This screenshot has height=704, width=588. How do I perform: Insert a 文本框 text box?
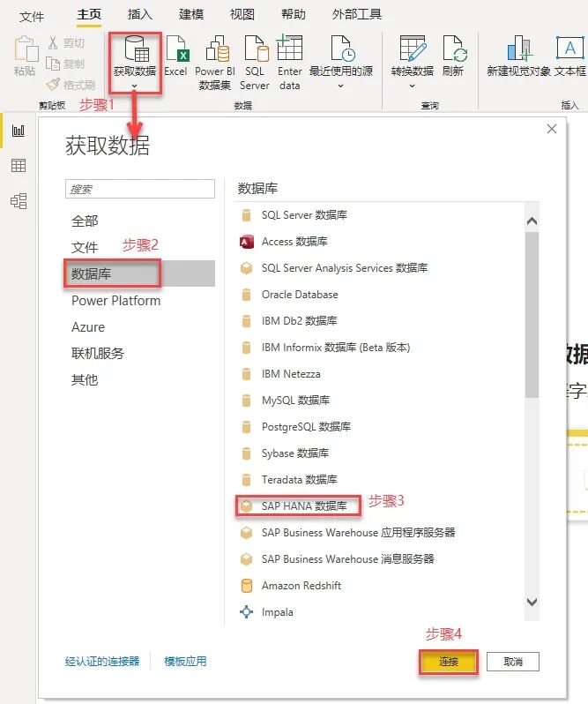(x=569, y=48)
